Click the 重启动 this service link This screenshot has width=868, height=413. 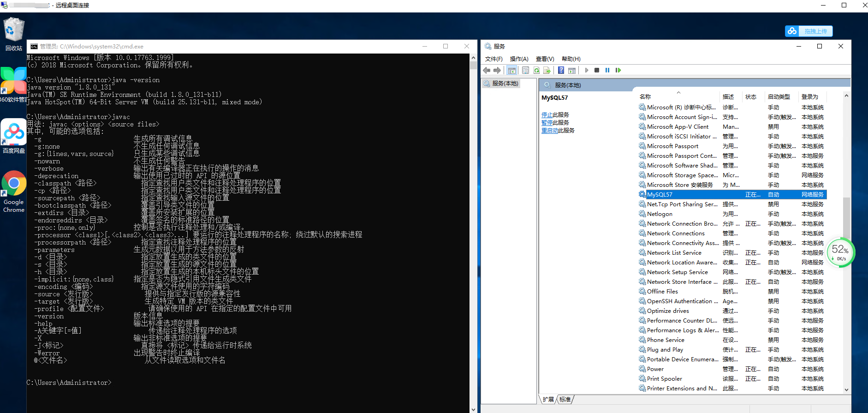[x=550, y=131]
